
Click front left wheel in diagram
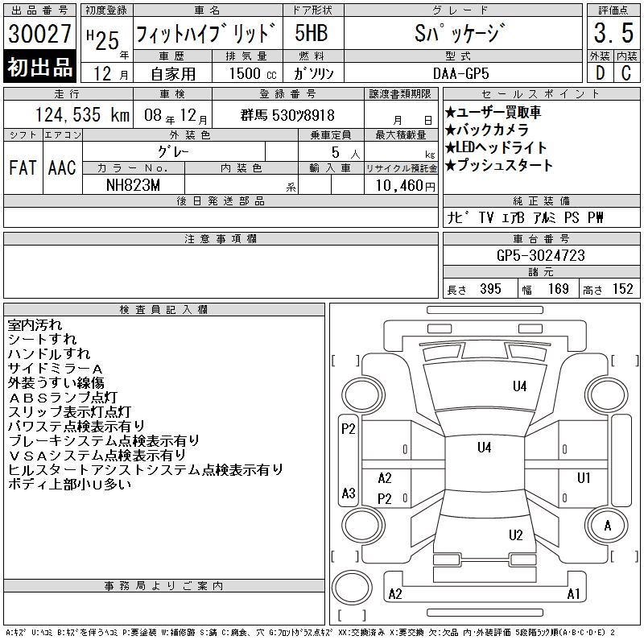pyautogui.click(x=363, y=394)
